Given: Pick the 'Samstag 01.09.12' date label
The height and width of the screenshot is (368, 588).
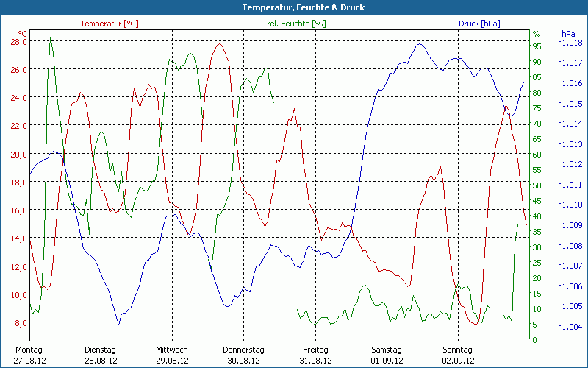Looking at the screenshot, I should point(386,355).
